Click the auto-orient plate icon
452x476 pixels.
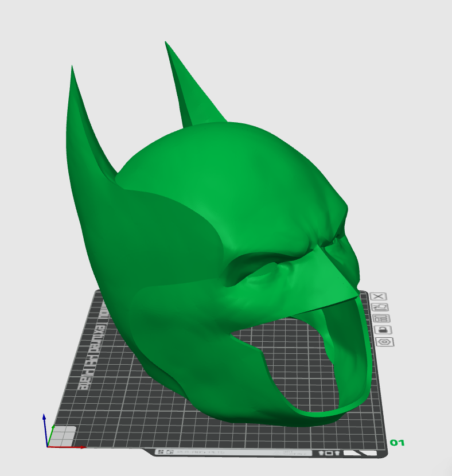tap(380, 307)
